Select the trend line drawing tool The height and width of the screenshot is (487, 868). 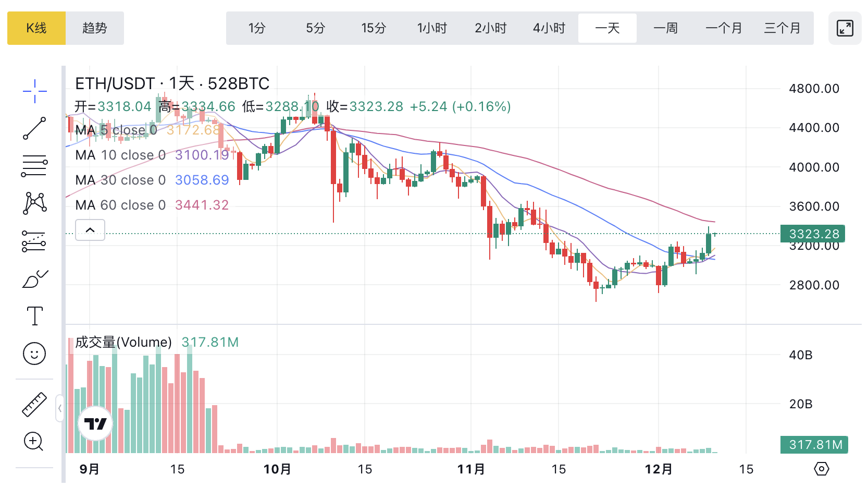tap(34, 128)
